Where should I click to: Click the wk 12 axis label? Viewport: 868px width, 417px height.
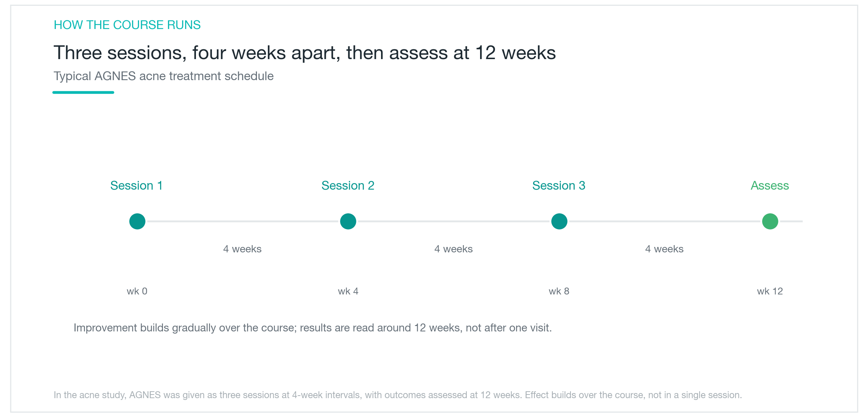click(770, 291)
